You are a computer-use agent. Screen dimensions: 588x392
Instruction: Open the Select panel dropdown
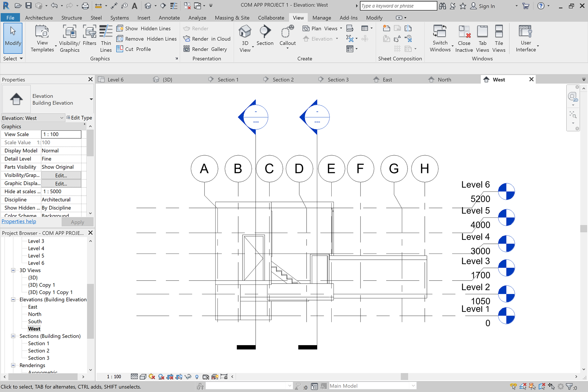point(13,58)
